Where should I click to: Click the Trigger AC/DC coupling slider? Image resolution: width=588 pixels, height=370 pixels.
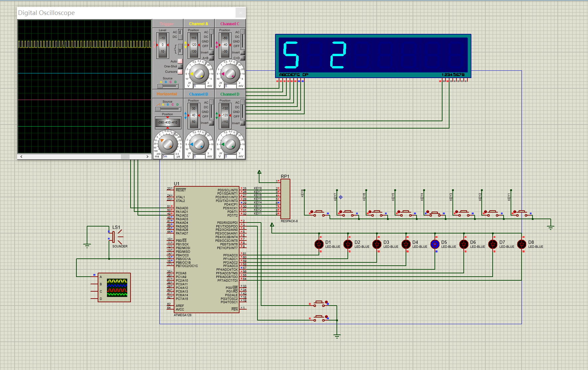click(180, 35)
